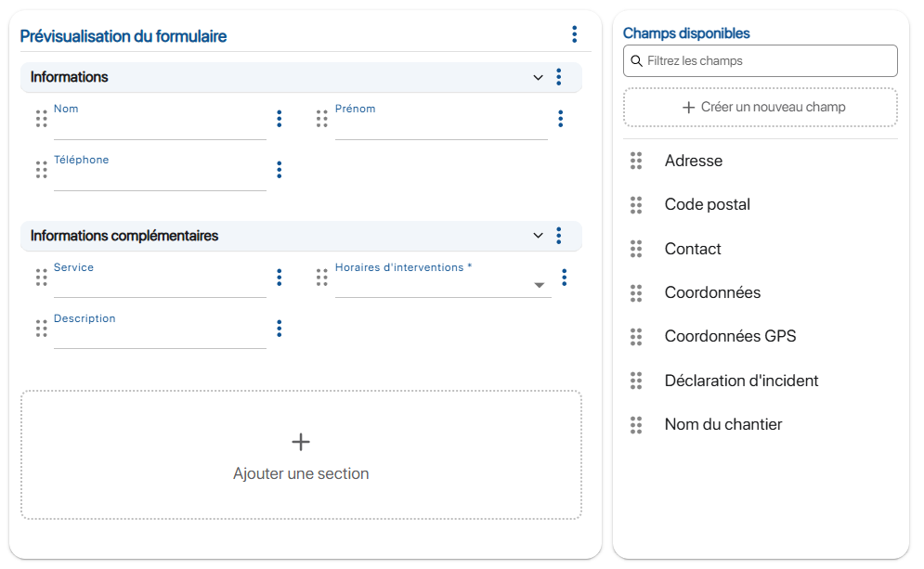Click the plus icon above Ajouter une section

click(301, 442)
